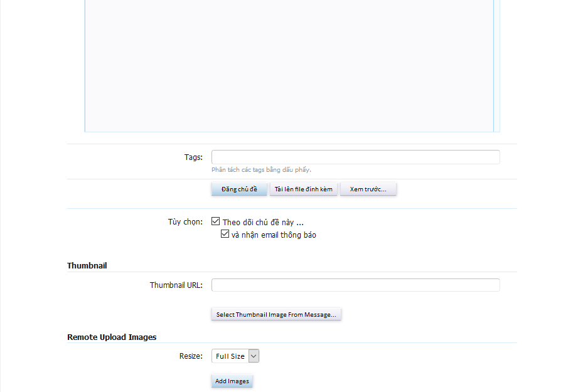This screenshot has height=392, width=583.
Task: Open preview with the 'Xem trước...' button
Action: click(368, 189)
